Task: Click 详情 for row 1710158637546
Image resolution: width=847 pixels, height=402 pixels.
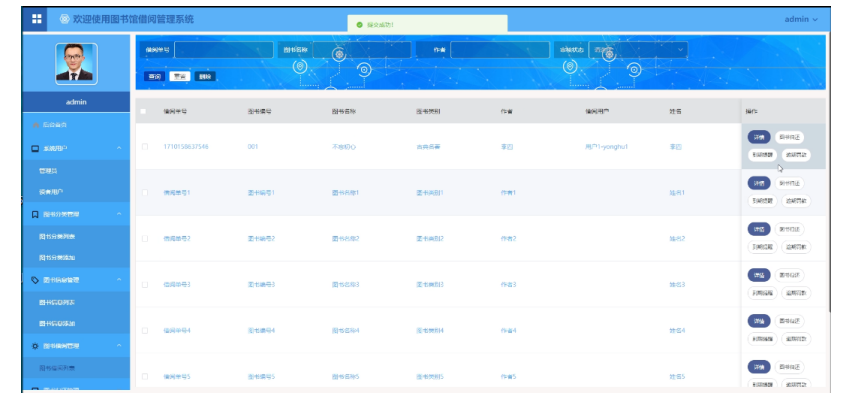Action: pyautogui.click(x=759, y=137)
